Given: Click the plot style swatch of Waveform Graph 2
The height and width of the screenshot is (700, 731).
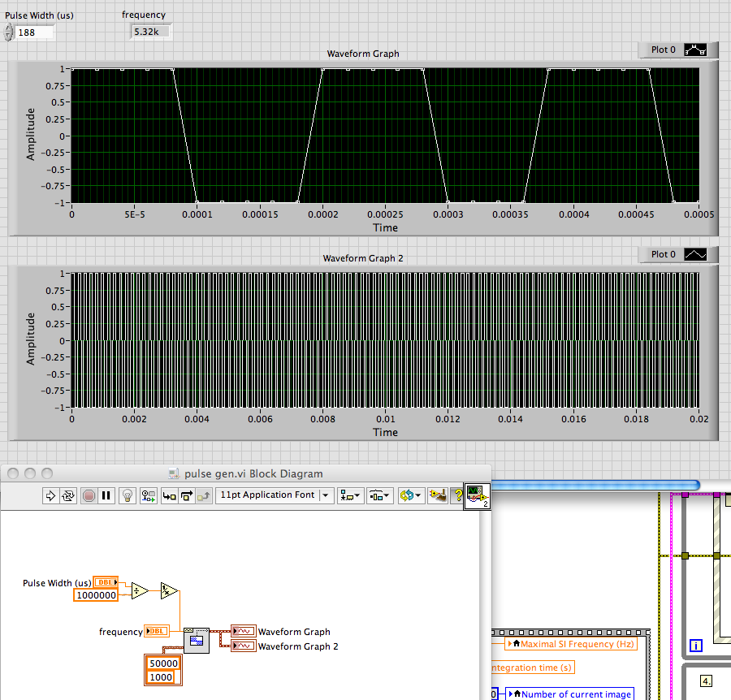Looking at the screenshot, I should pyautogui.click(x=695, y=254).
